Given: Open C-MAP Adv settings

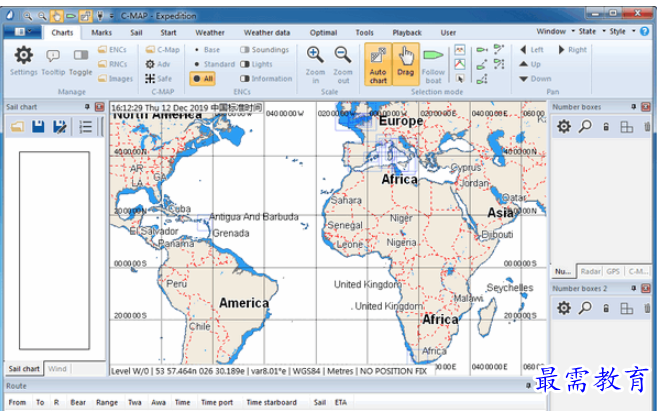Looking at the screenshot, I should coord(158,64).
